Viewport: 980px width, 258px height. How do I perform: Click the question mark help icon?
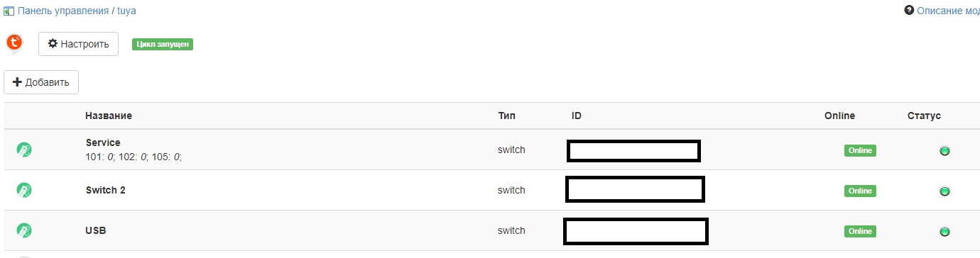click(x=908, y=11)
